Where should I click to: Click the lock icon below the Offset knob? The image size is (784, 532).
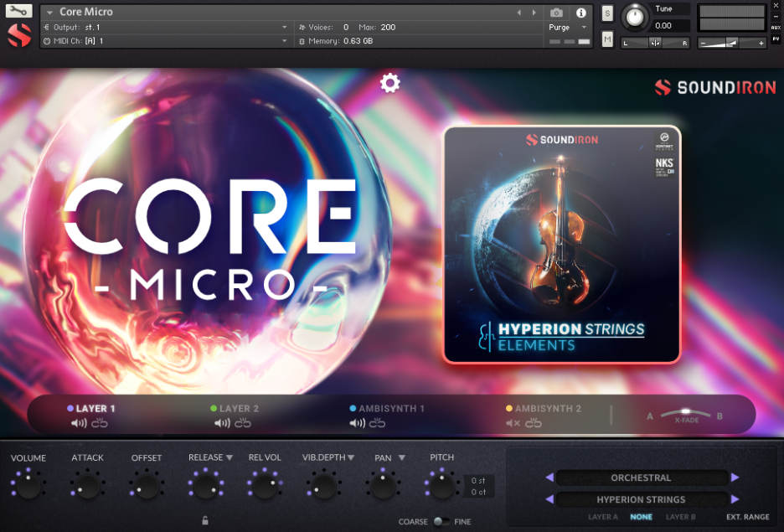(204, 520)
